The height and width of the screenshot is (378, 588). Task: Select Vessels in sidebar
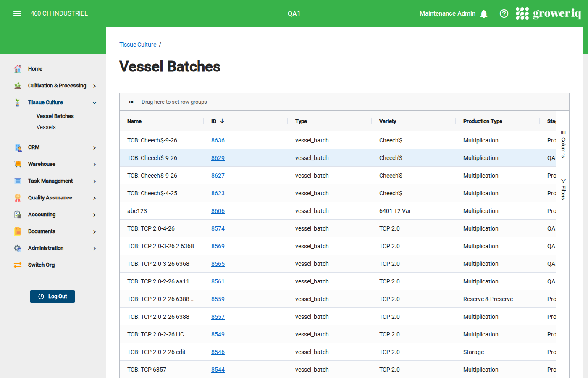46,127
